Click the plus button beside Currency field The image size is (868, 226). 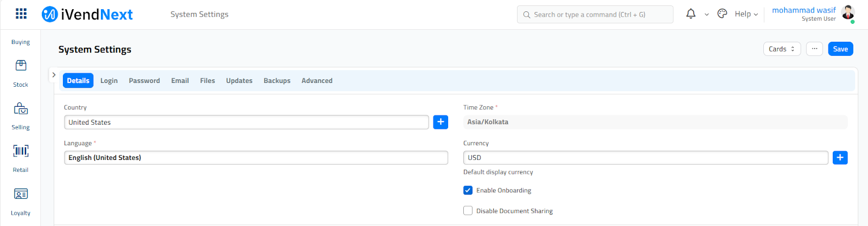click(840, 158)
